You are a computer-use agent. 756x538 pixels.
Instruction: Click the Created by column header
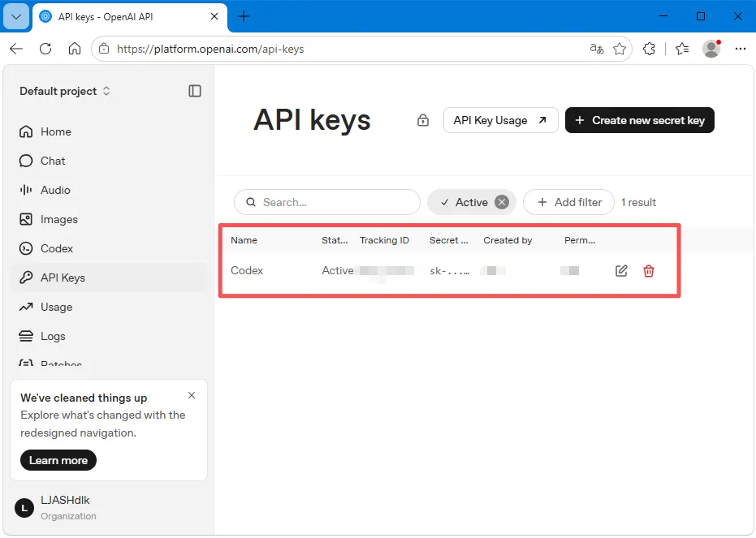pos(508,240)
